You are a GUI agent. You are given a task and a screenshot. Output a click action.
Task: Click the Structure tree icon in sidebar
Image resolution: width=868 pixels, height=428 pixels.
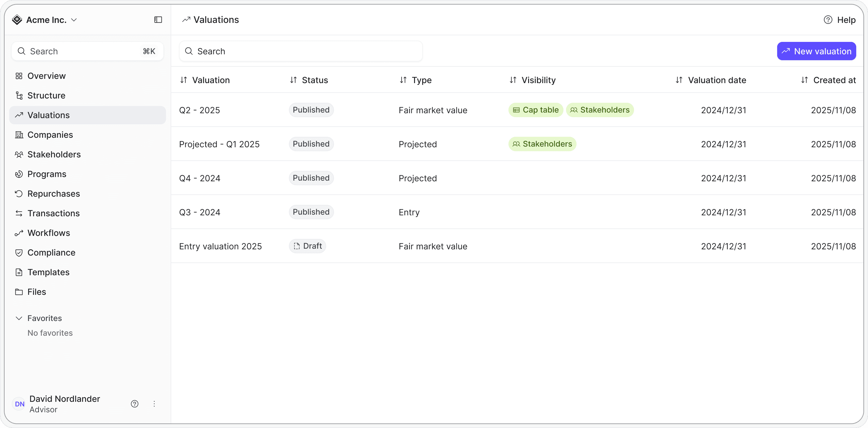coord(19,96)
